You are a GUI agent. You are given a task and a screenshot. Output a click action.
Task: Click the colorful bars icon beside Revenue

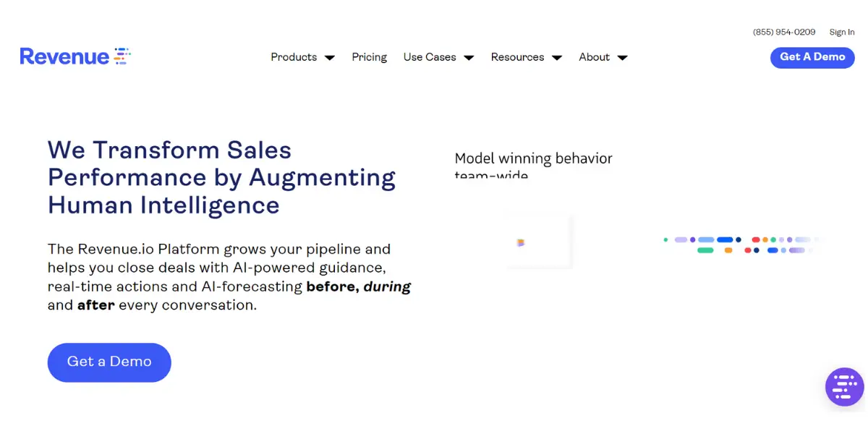tap(122, 56)
